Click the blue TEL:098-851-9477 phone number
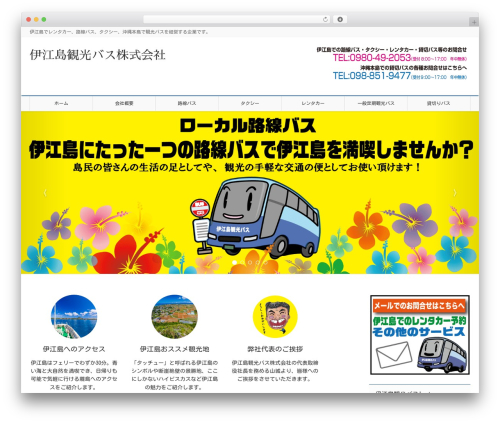 [x=372, y=76]
